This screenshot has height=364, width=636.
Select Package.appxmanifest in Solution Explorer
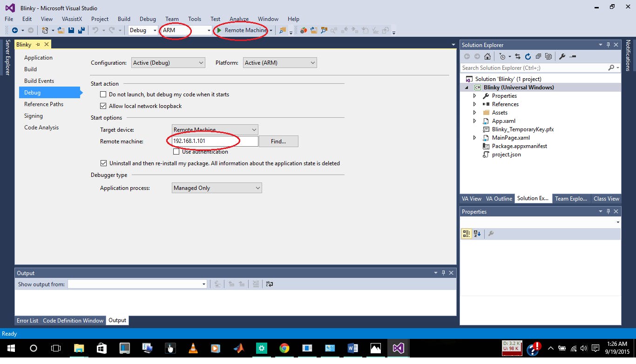click(519, 146)
